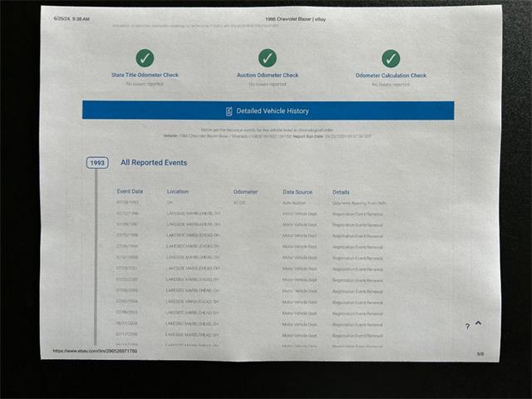Click the Odometer column header
The image size is (532, 399).
(245, 192)
